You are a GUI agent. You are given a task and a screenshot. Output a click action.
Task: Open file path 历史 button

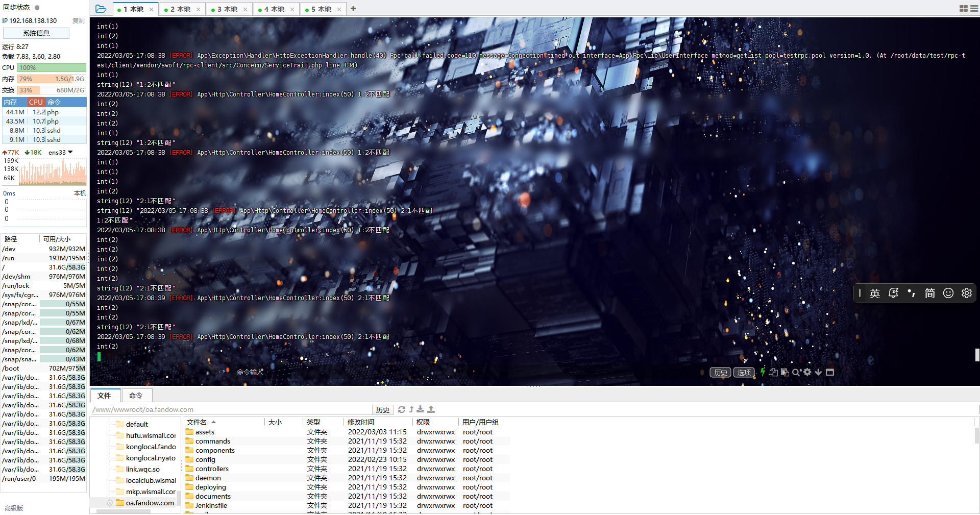click(383, 410)
